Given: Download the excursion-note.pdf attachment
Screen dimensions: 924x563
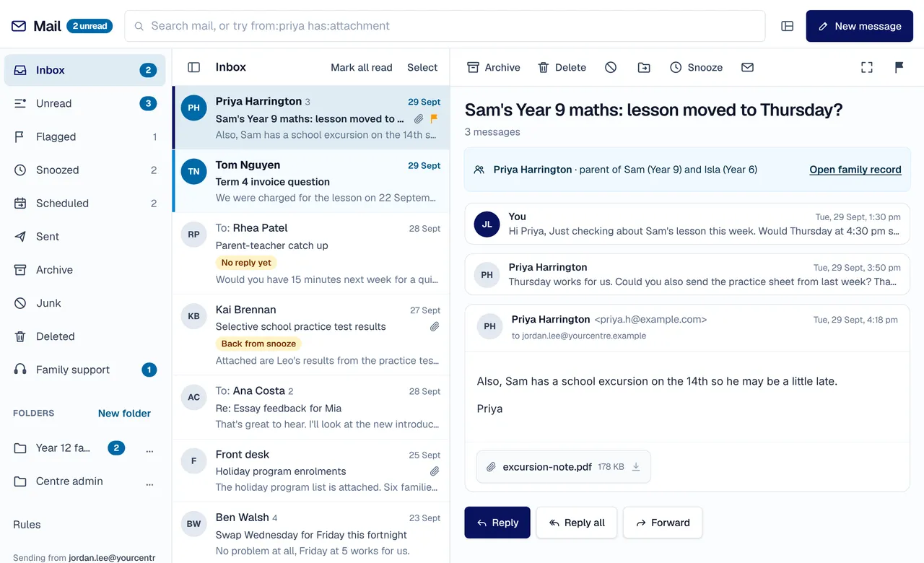Looking at the screenshot, I should pos(636,467).
